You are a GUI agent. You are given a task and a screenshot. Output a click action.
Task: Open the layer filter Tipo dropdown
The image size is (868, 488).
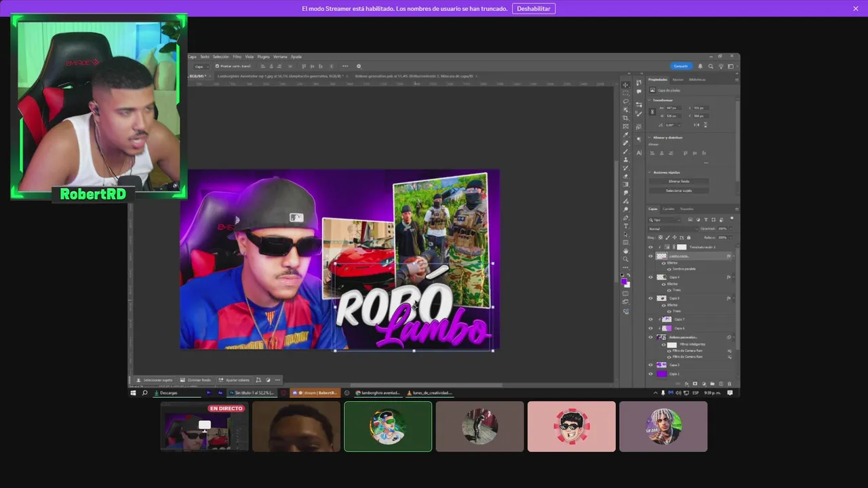(x=664, y=220)
